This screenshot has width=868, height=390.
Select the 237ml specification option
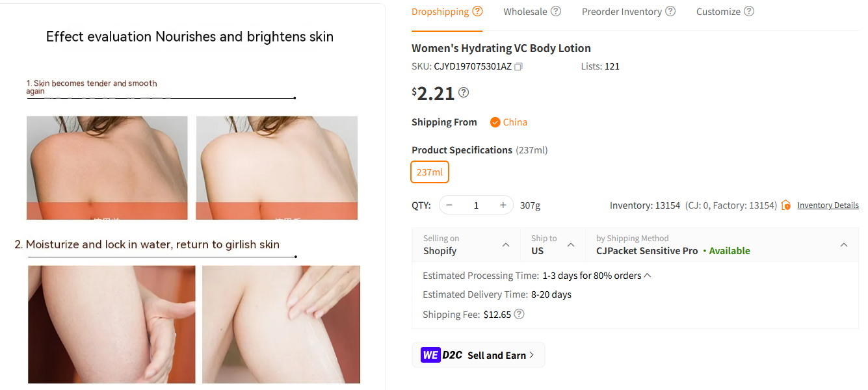click(x=429, y=172)
